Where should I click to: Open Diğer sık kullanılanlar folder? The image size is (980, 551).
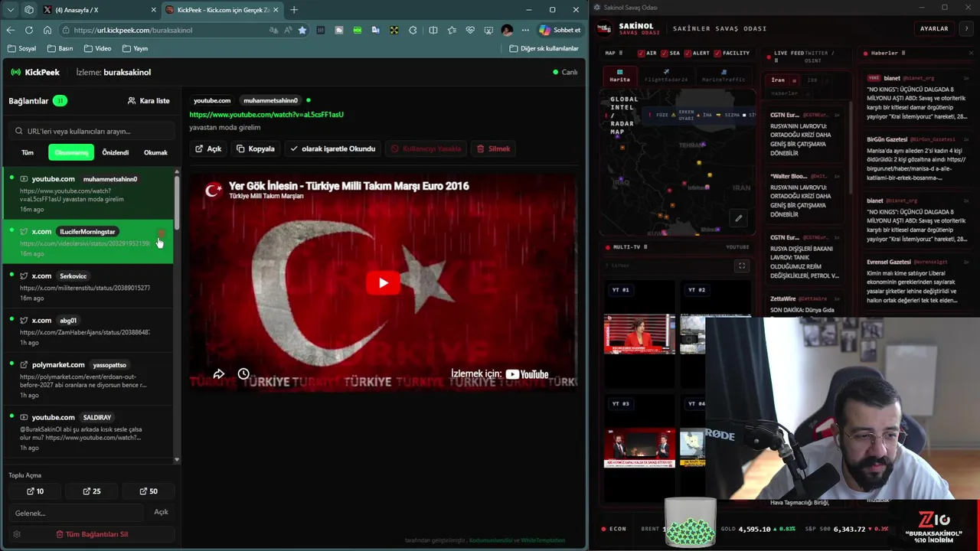pos(544,48)
